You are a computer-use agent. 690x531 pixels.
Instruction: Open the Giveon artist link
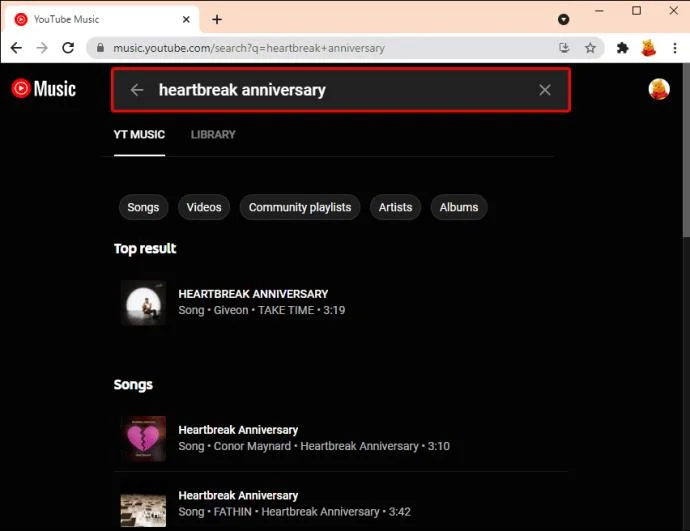(x=231, y=310)
